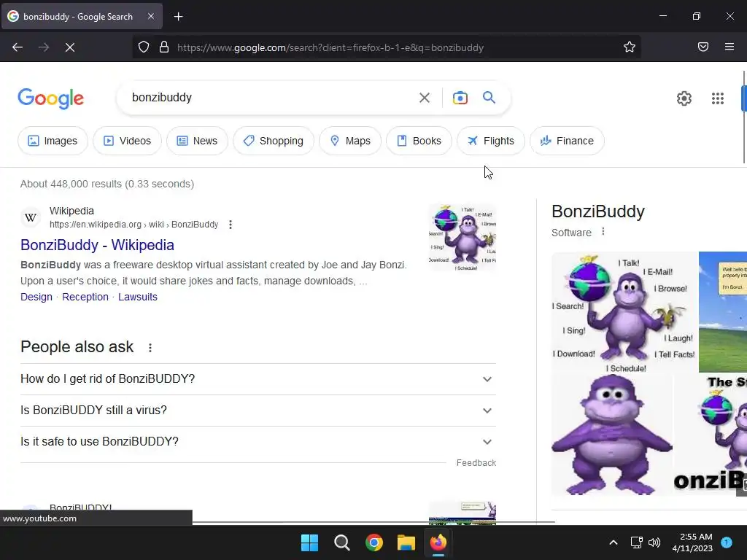Expand Is BonziBUDDY still a virus?
This screenshot has height=560, width=747.
pyautogui.click(x=258, y=411)
